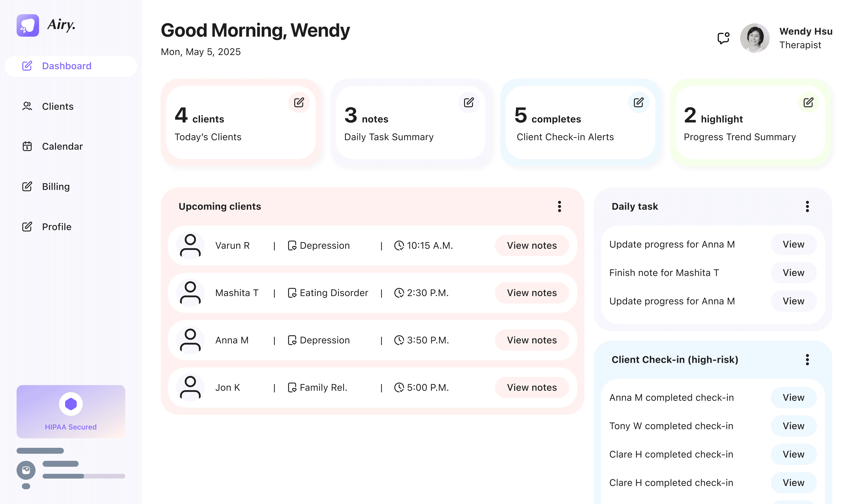
Task: Click Varun R's avatar icon
Action: [190, 245]
